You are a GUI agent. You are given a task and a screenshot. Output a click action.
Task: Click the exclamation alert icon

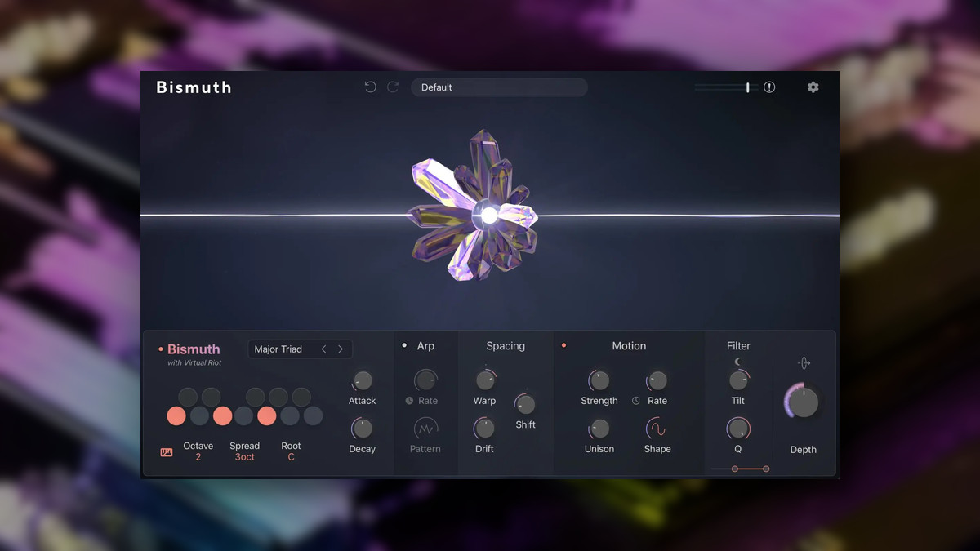coord(769,87)
